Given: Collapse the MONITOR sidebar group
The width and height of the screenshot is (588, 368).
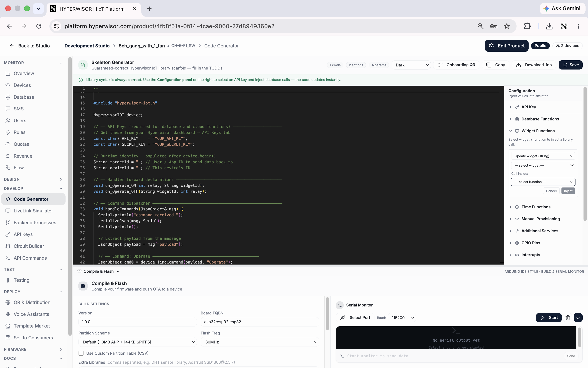Looking at the screenshot, I should click(x=33, y=63).
